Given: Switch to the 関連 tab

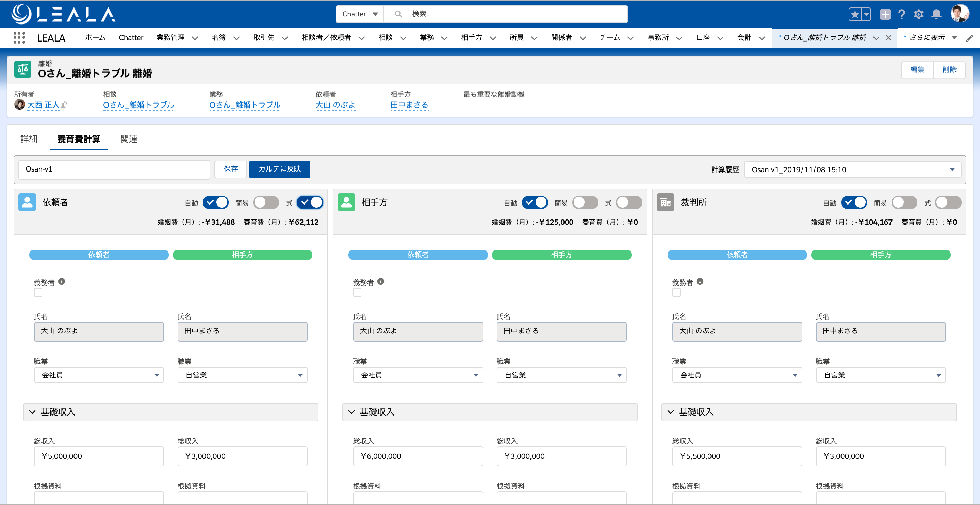Looking at the screenshot, I should click(x=129, y=139).
